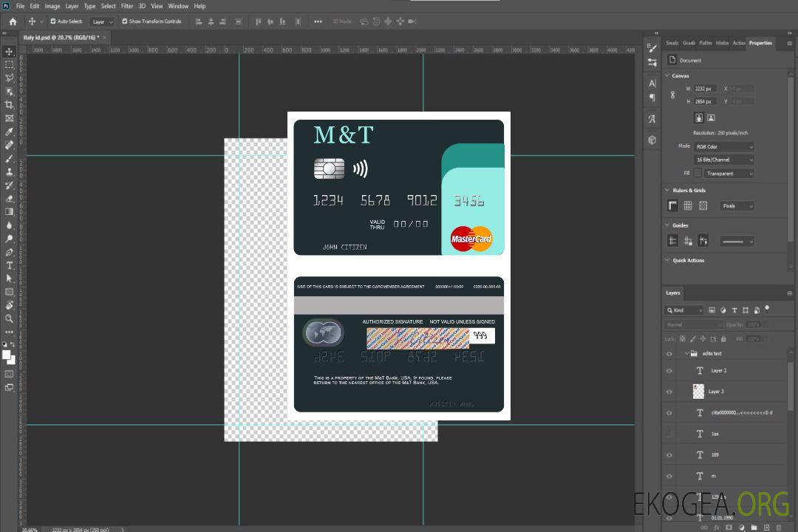Select the History Brush tool

[9, 185]
